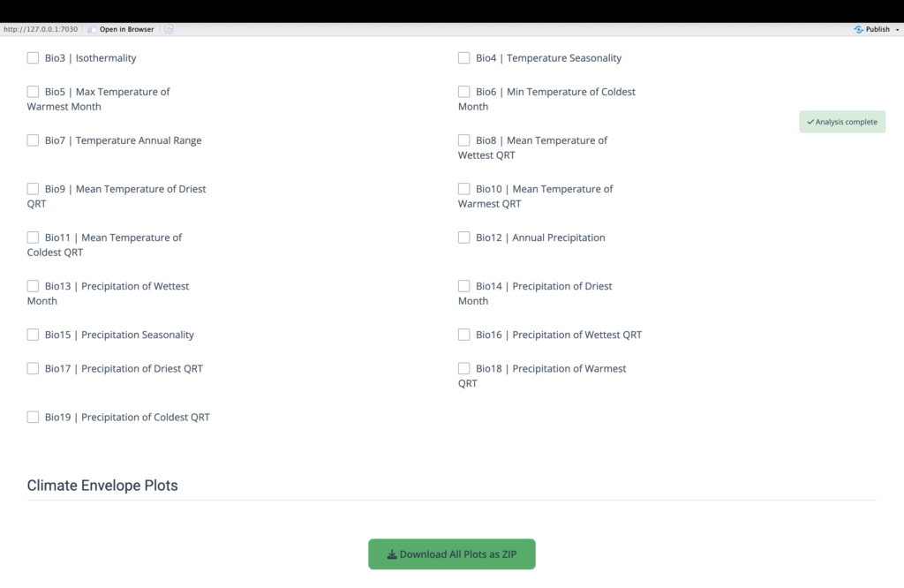Check Bio4 Temperature Seasonality
The height and width of the screenshot is (588, 904).
point(463,58)
